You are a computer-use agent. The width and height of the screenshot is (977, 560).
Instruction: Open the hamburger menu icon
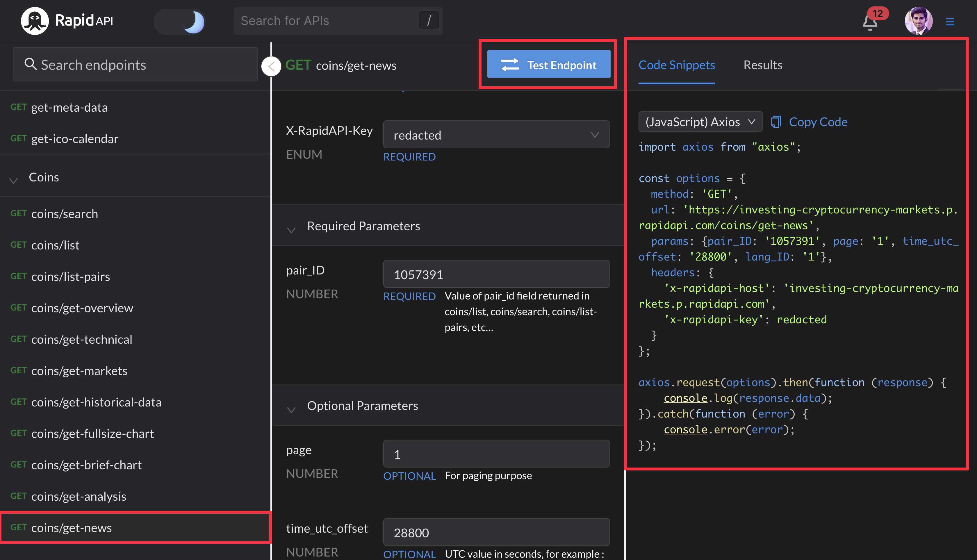pyautogui.click(x=950, y=22)
